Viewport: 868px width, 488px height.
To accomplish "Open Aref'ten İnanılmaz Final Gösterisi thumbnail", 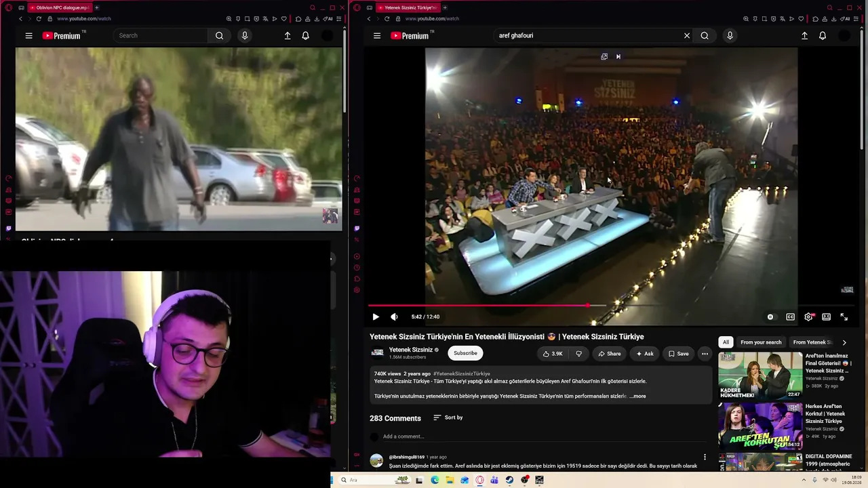I will coord(760,375).
